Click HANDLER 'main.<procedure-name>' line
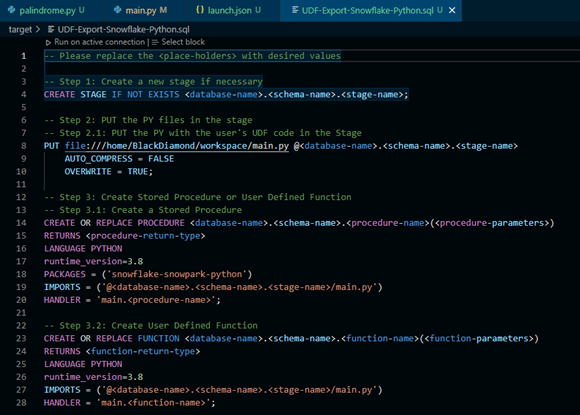 132,300
